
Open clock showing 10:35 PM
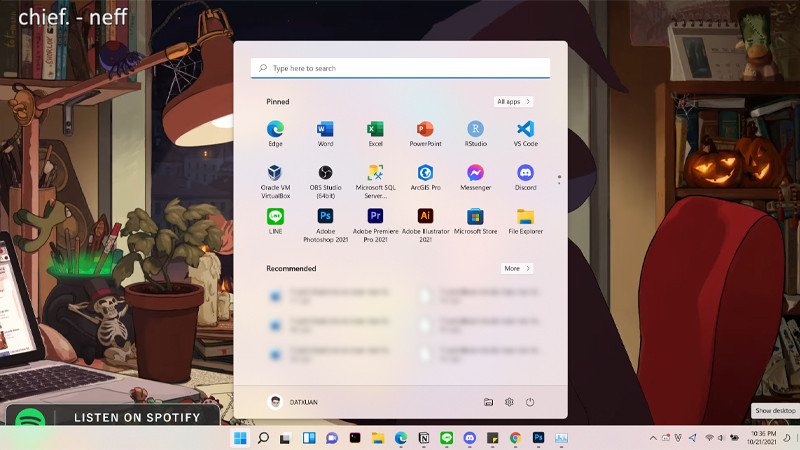[761, 438]
